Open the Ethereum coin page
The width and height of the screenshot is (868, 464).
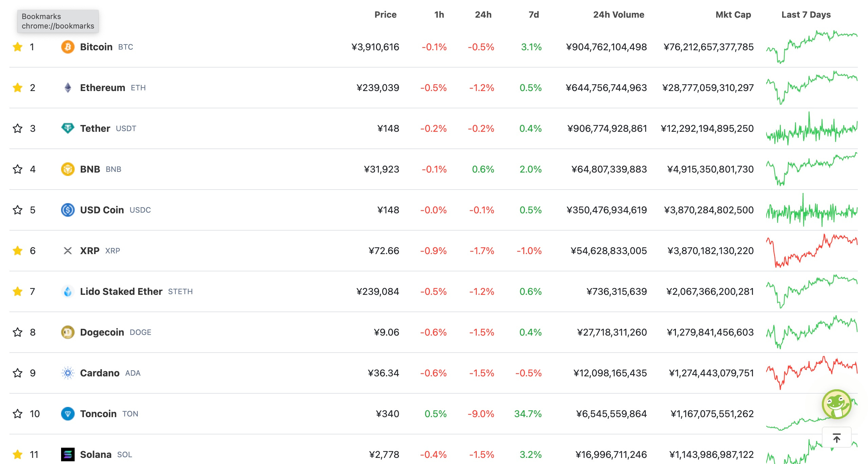[x=102, y=88]
